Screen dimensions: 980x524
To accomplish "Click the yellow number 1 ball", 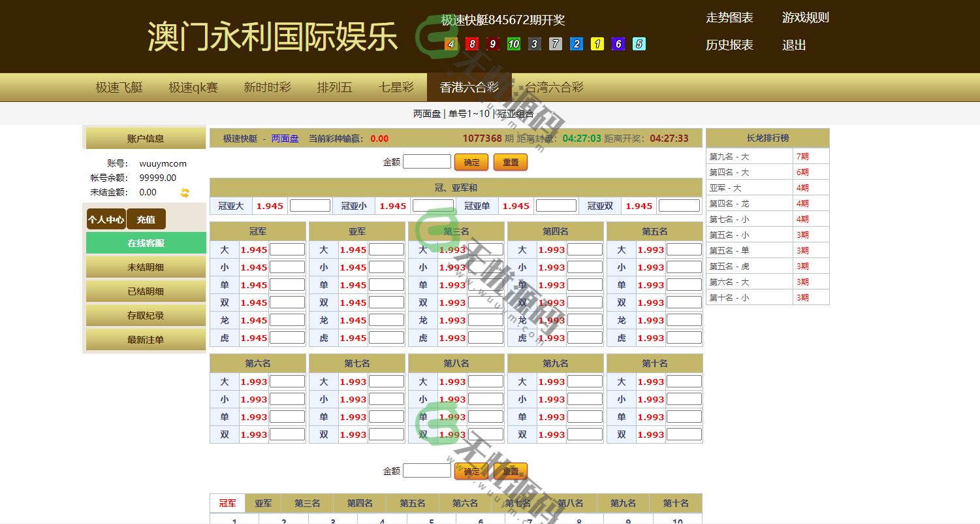I will click(597, 44).
